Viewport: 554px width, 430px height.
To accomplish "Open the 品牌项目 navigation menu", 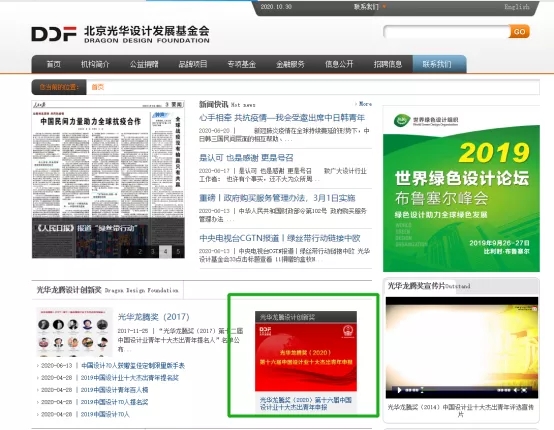I will [193, 64].
